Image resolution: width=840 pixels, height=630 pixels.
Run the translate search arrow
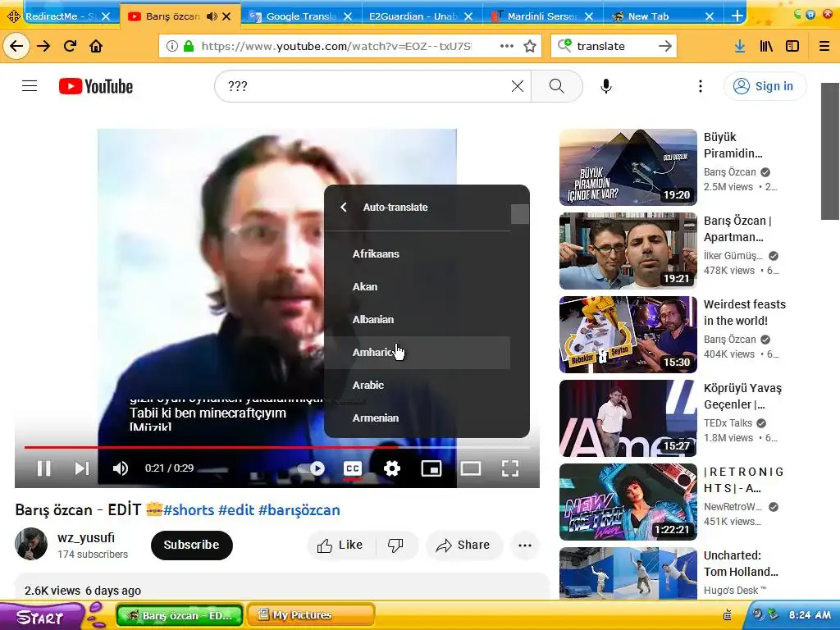tap(664, 46)
